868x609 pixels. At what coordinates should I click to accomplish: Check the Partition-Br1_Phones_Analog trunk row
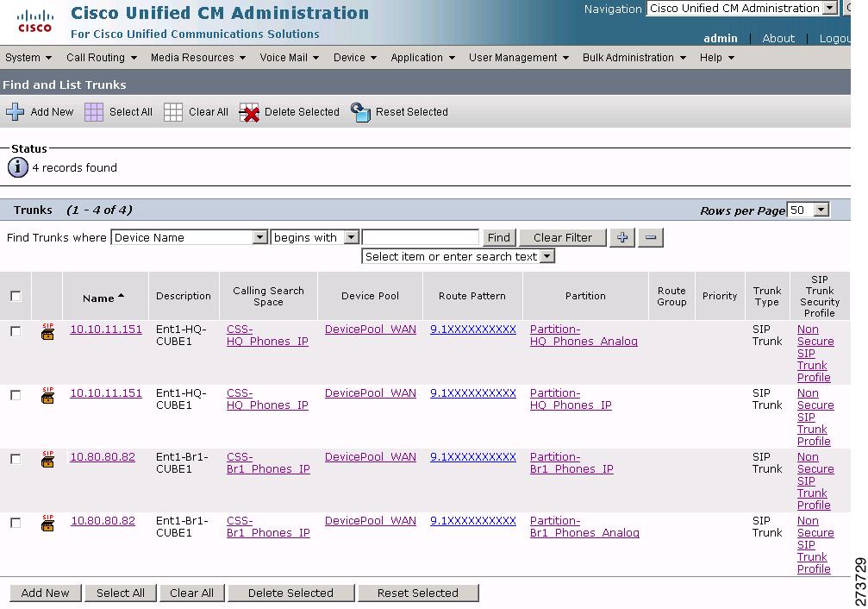click(x=16, y=523)
